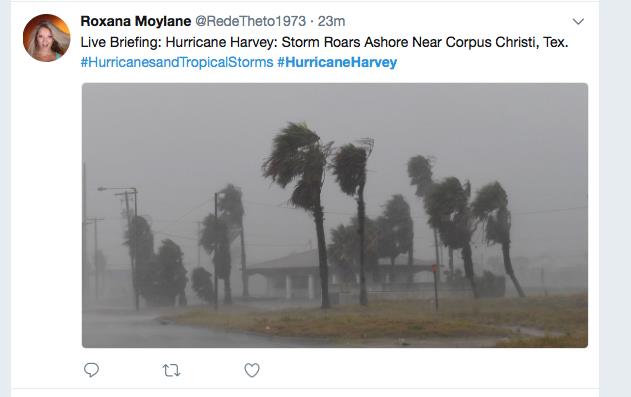Click the rightmost leaning palm tree

pos(499,237)
